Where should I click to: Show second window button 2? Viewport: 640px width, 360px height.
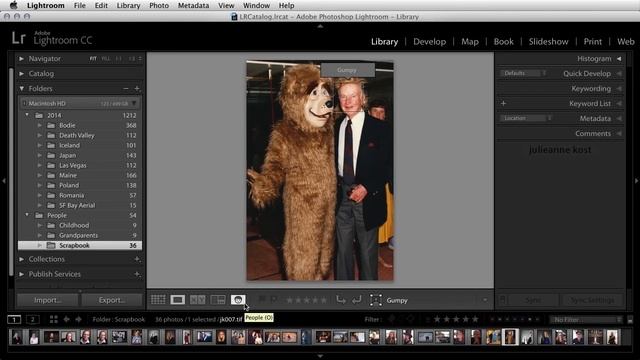pos(33,319)
